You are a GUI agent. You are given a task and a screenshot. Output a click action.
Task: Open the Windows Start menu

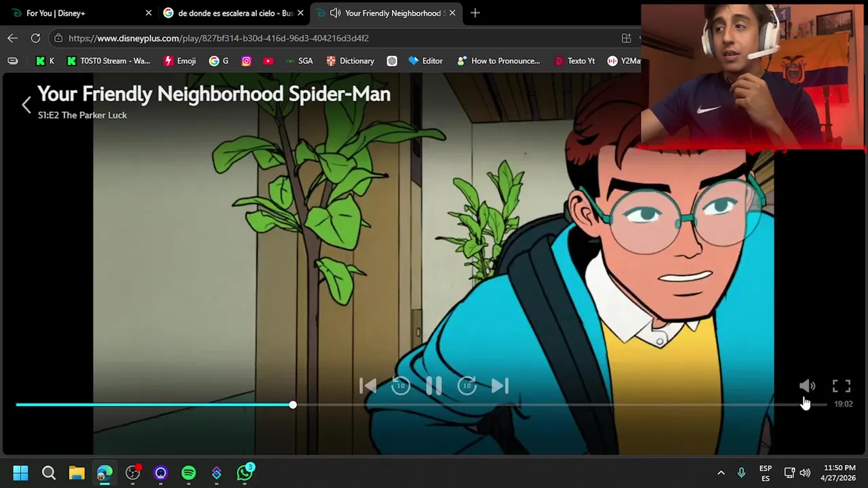(x=20, y=473)
